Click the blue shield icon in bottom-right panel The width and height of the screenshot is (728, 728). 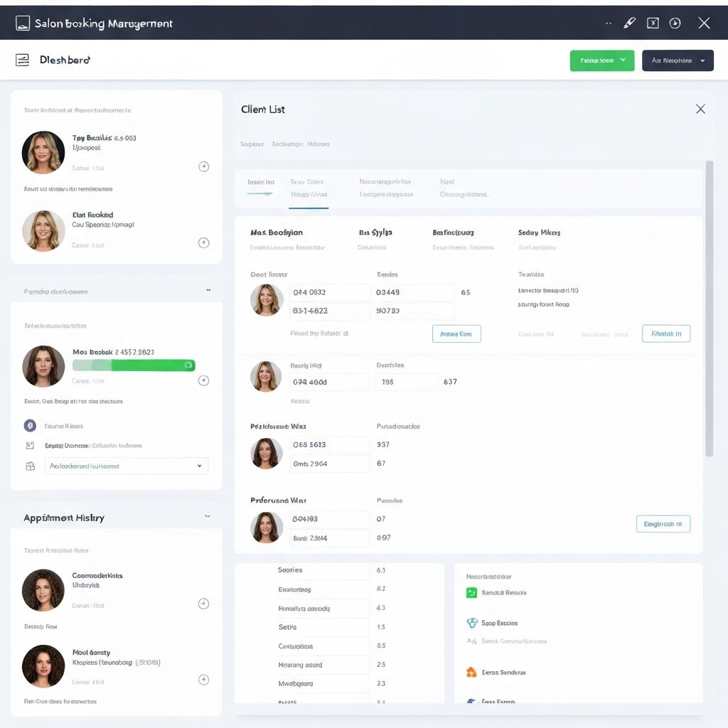(x=471, y=623)
